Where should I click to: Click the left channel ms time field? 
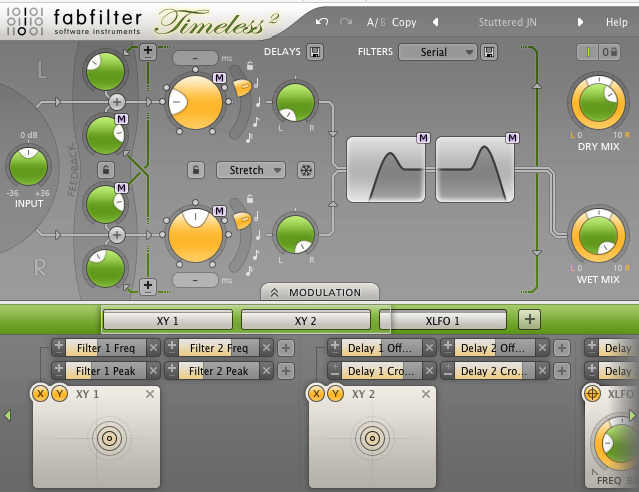pyautogui.click(x=195, y=58)
